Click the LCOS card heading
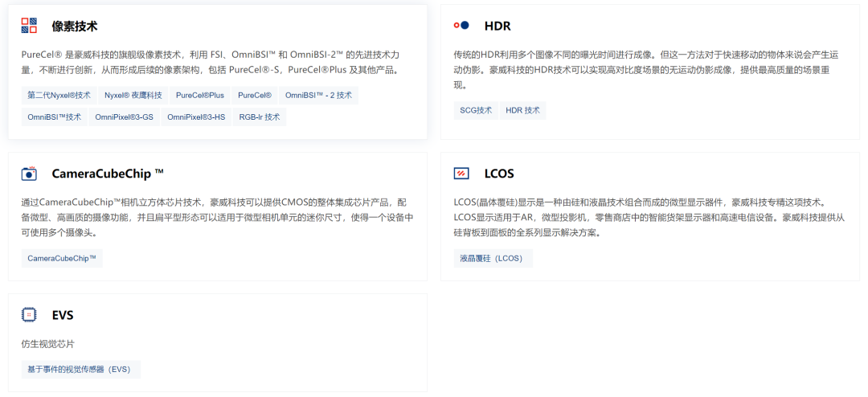Screen dimensions: 868x397 (x=499, y=174)
